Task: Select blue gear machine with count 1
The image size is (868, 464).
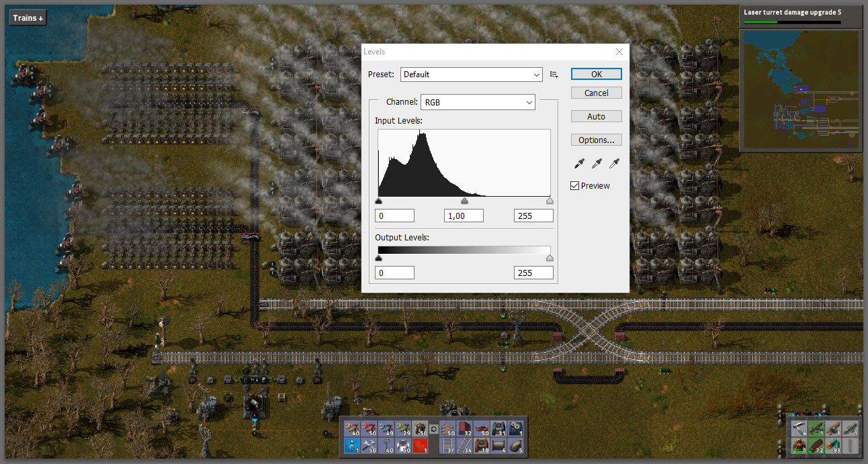Action: (515, 428)
